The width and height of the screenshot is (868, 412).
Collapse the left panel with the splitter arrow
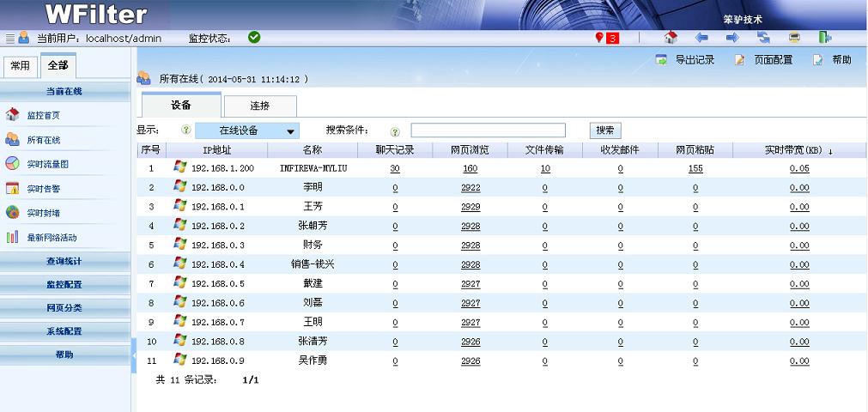tap(134, 356)
